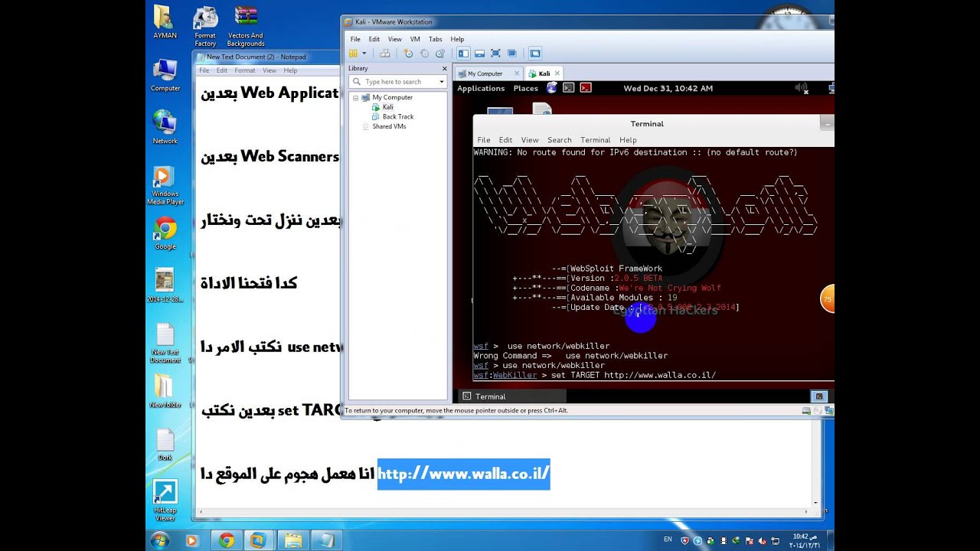Open Terminal Help menu in Kali
This screenshot has height=551, width=980.
pyautogui.click(x=628, y=140)
